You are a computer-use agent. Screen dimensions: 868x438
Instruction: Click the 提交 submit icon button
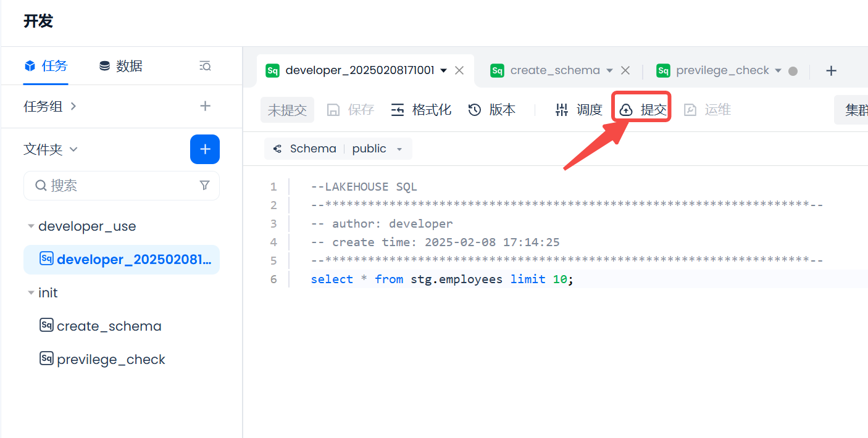click(x=626, y=110)
